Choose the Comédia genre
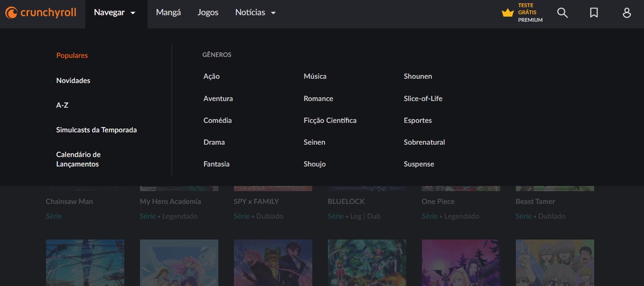 (218, 120)
